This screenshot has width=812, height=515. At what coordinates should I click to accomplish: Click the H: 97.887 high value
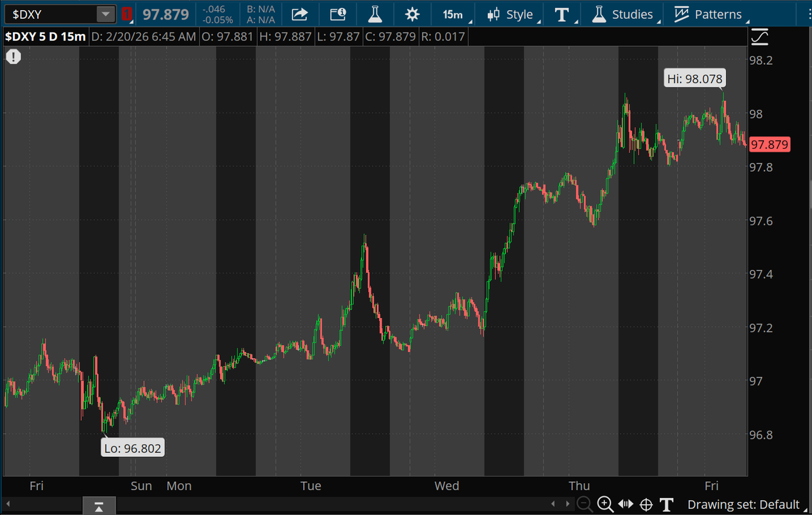pos(284,36)
